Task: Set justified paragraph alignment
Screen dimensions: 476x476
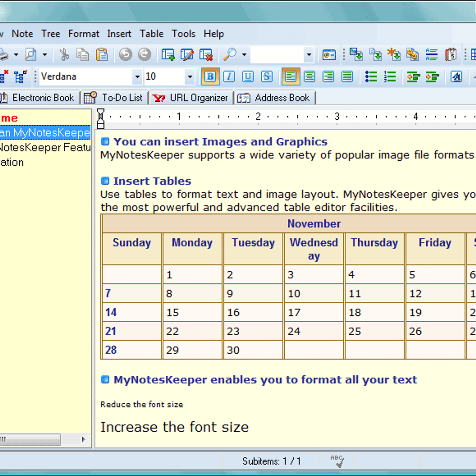Action: click(x=347, y=77)
